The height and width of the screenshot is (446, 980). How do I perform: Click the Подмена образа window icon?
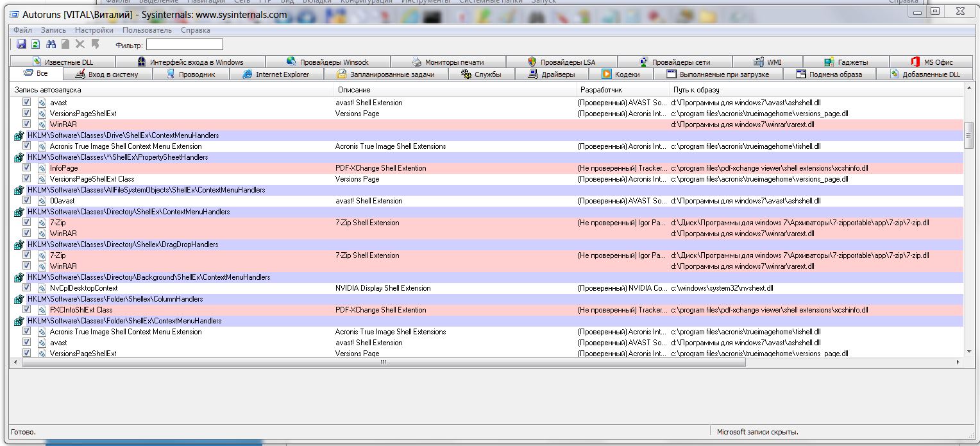800,74
